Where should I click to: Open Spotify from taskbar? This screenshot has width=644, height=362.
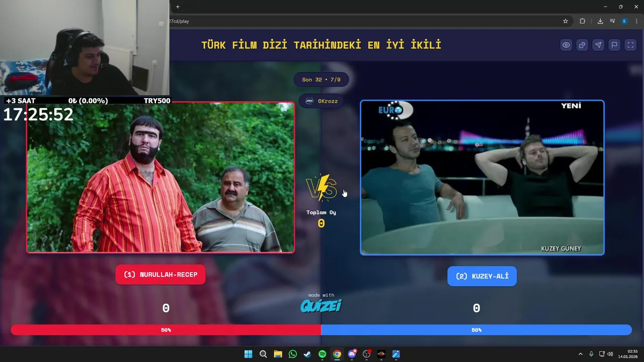tap(323, 354)
